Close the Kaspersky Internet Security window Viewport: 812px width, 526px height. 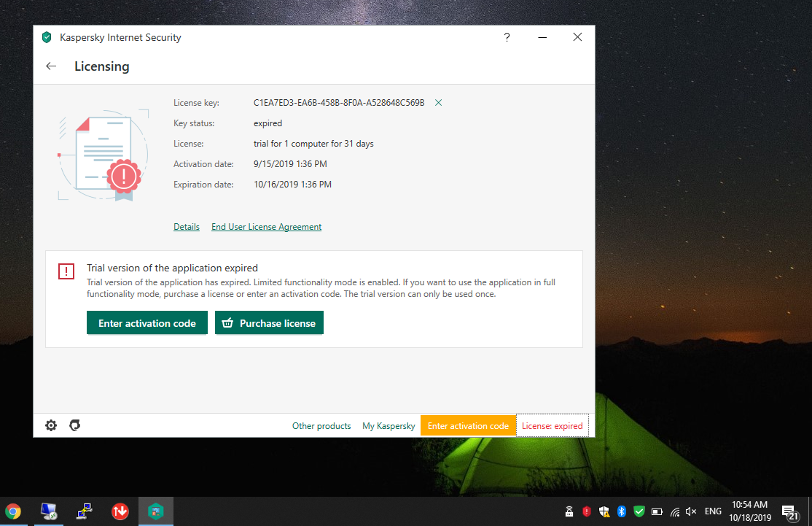point(577,37)
